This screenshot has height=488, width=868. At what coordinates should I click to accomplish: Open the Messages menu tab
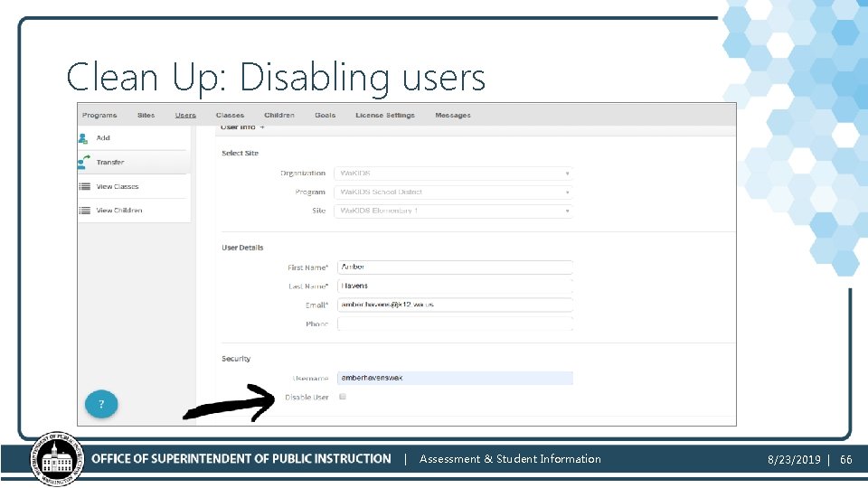pyautogui.click(x=452, y=115)
